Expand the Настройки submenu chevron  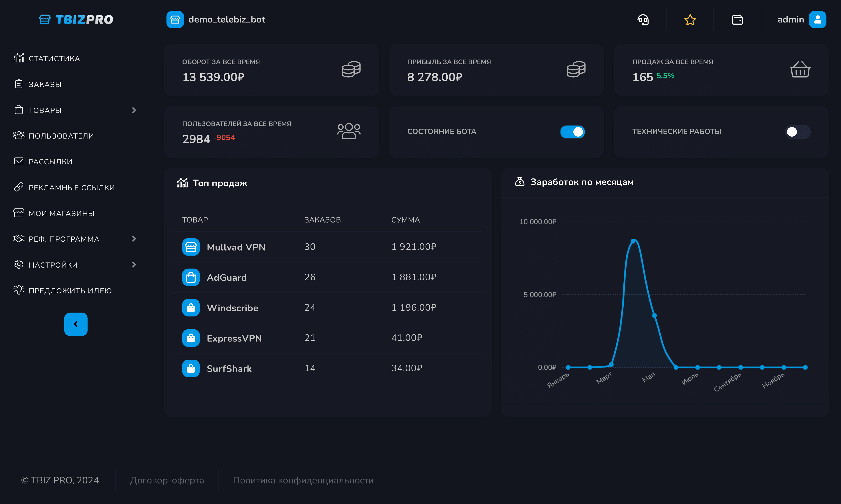click(134, 265)
